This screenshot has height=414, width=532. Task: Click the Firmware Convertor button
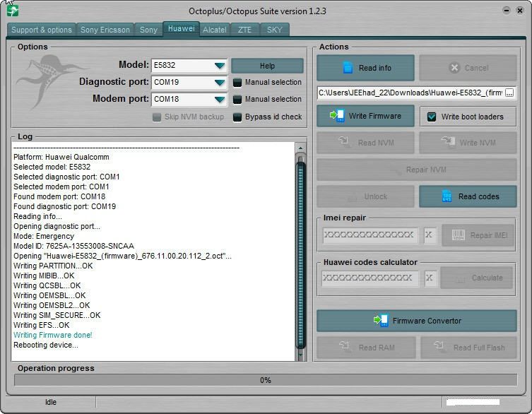[417, 321]
